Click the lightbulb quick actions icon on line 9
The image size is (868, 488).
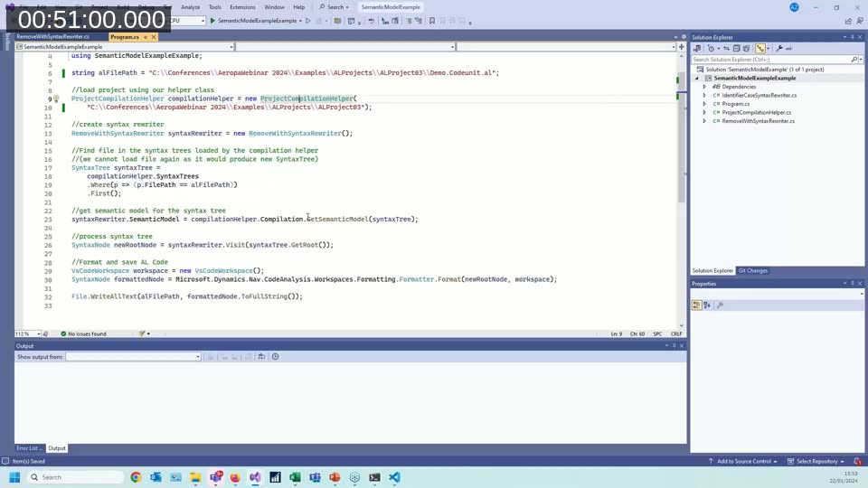pos(56,99)
